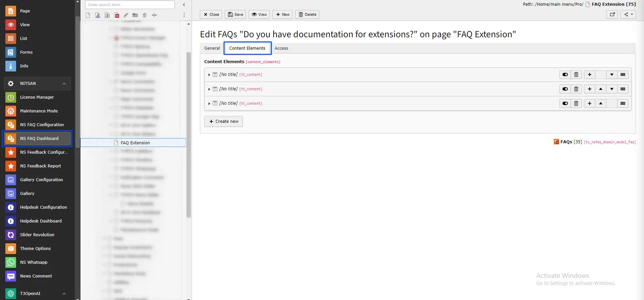
Task: Open Helpdesk Dashboard
Action: [x=37, y=221]
